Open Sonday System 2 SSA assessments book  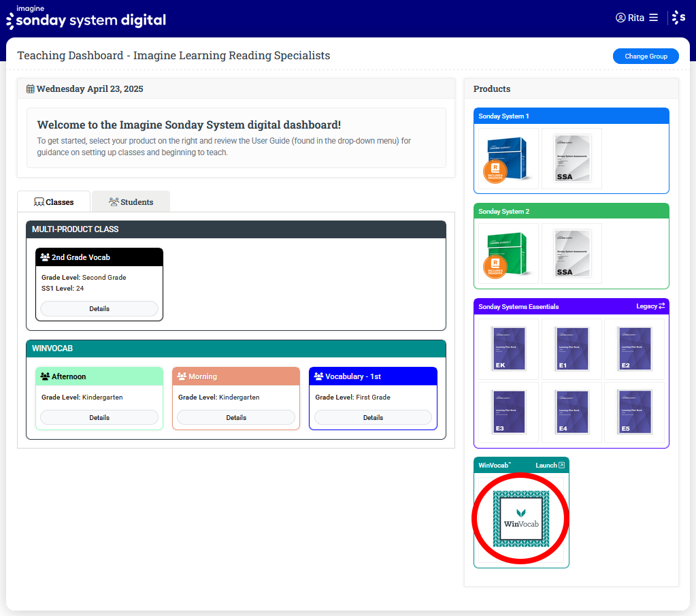[x=571, y=254]
